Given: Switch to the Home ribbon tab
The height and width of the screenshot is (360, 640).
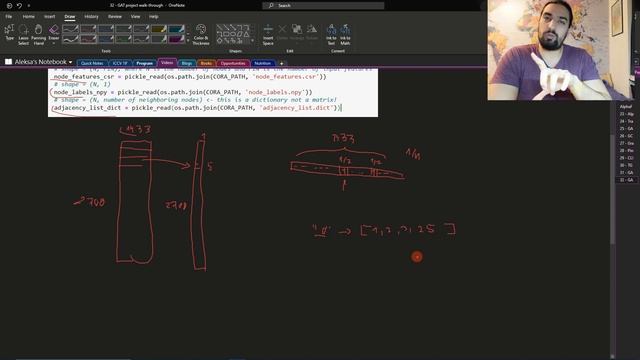Looking at the screenshot, I should [x=29, y=17].
